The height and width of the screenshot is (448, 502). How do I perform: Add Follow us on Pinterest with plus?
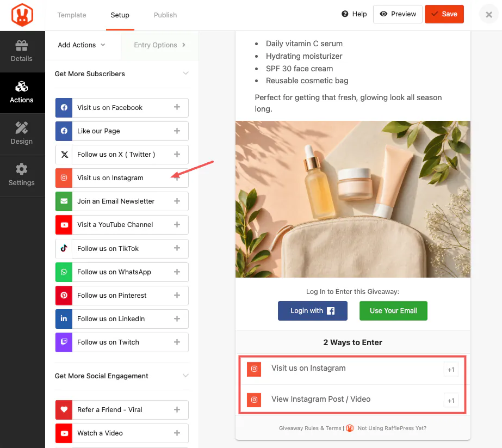point(177,295)
